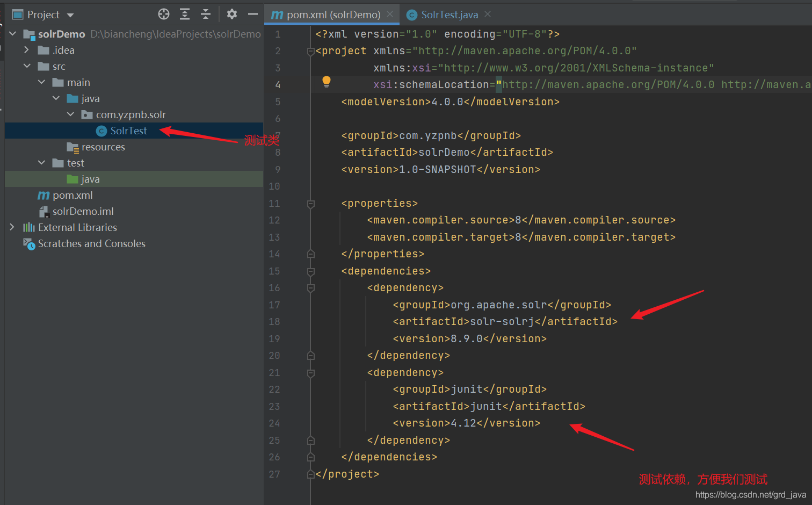Collapse the test folder

coord(42,163)
